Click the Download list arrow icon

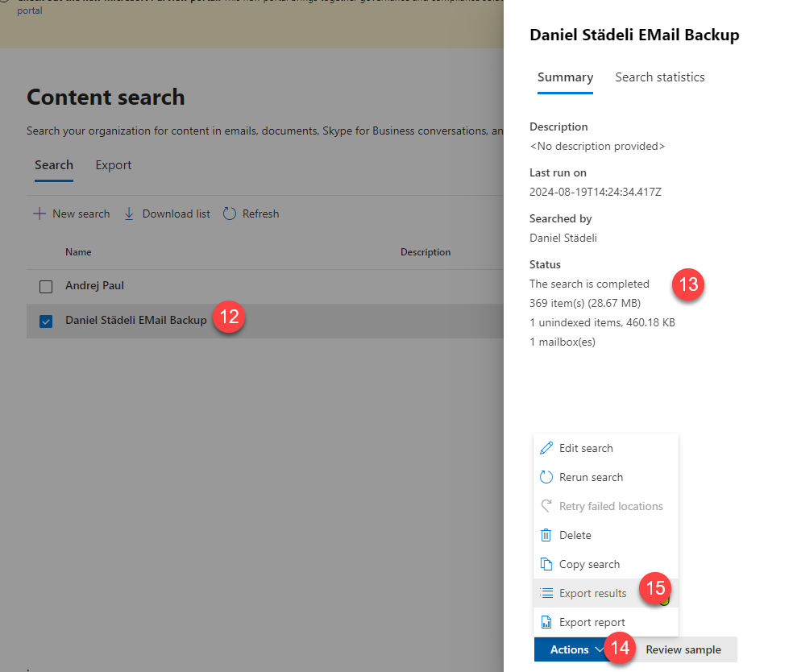pyautogui.click(x=129, y=214)
